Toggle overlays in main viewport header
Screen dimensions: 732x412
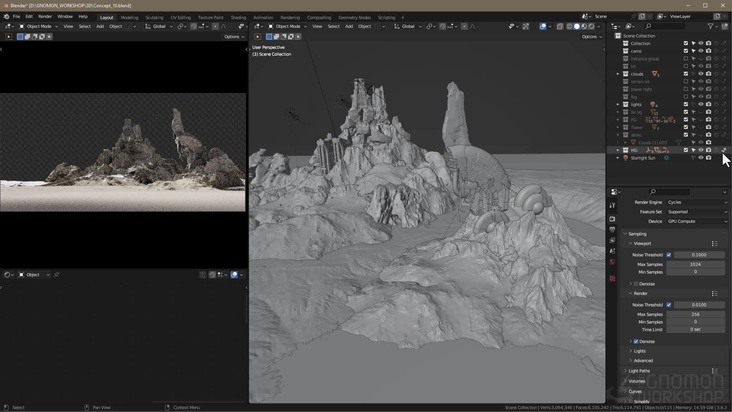pyautogui.click(x=543, y=27)
